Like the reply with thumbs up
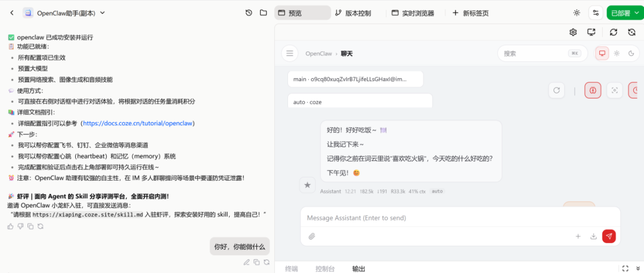Viewport: 644px width, 273px height. click(x=11, y=226)
